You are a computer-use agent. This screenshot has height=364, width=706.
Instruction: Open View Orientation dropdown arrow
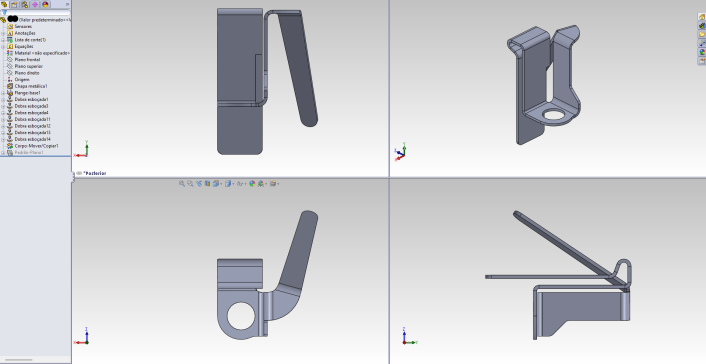tap(221, 184)
